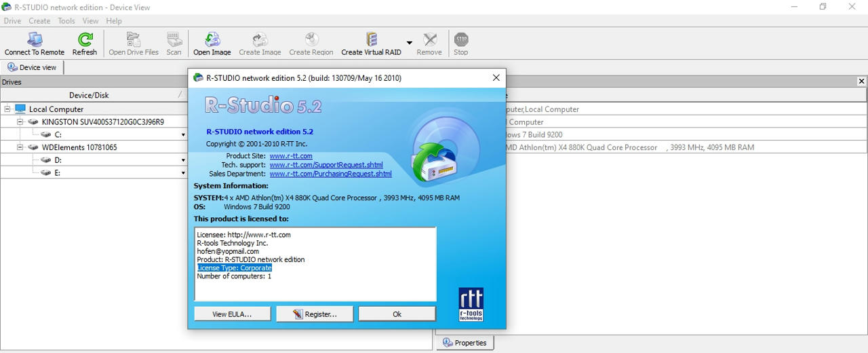
Task: Click the hofen@yopmail.com license line
Action: pos(228,251)
